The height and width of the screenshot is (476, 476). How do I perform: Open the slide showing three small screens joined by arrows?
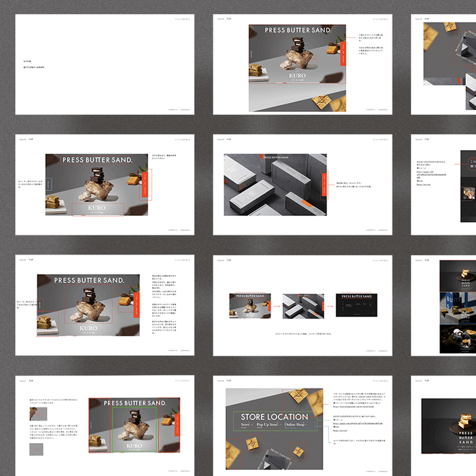(x=303, y=305)
